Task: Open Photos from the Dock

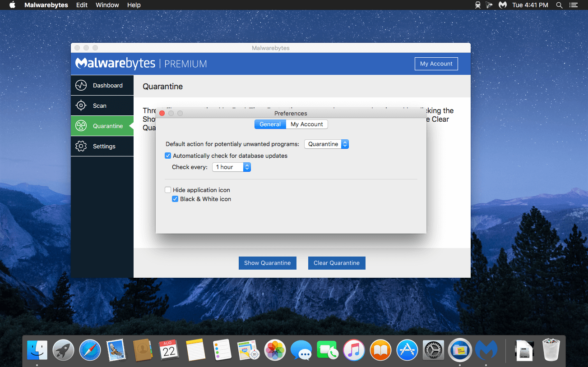Action: [275, 350]
